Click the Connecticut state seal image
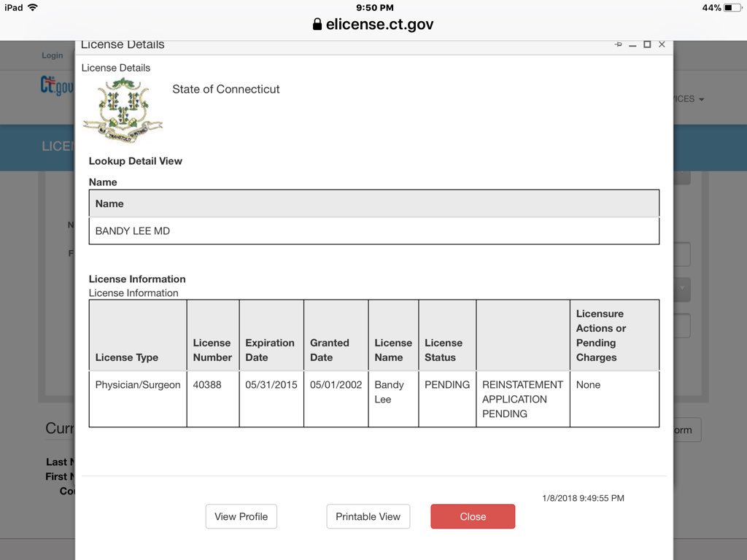 [x=123, y=111]
